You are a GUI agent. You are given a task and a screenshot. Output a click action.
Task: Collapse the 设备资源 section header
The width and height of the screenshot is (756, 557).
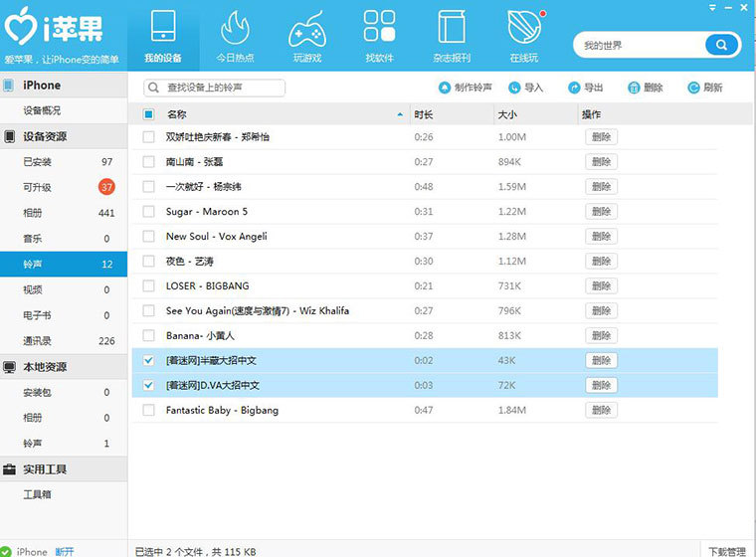64,136
